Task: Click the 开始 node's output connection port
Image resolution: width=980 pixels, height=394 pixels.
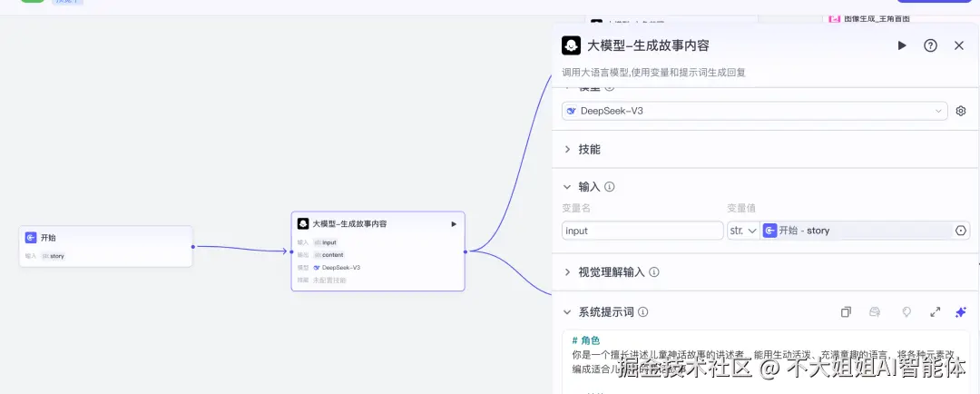Action: pyautogui.click(x=193, y=246)
